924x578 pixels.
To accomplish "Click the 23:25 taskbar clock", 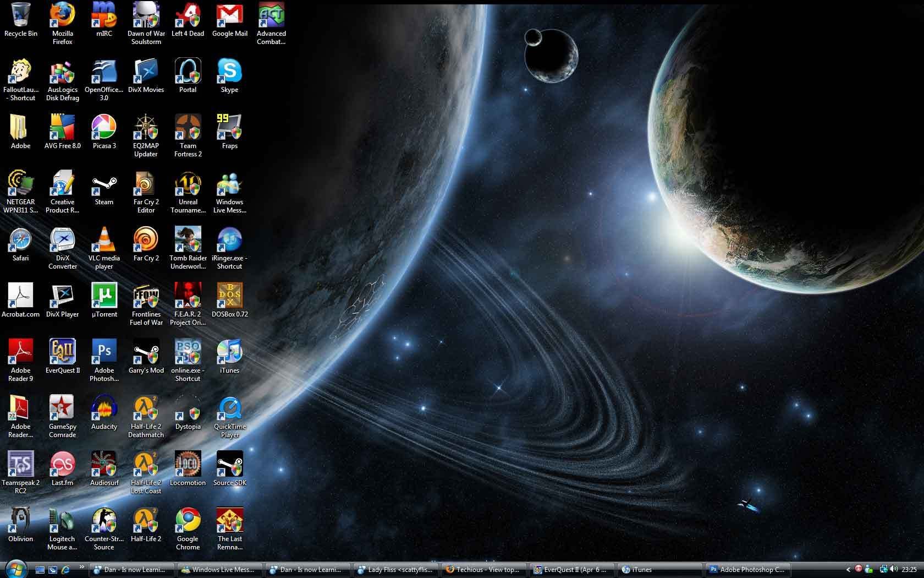I will click(x=909, y=570).
